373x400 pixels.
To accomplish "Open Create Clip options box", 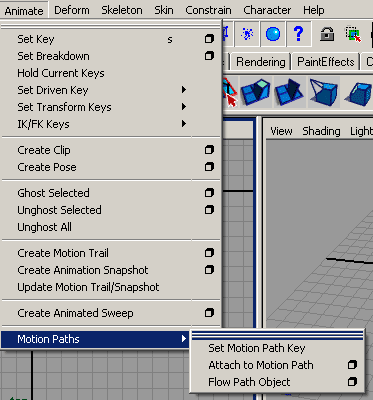I will 209,150.
